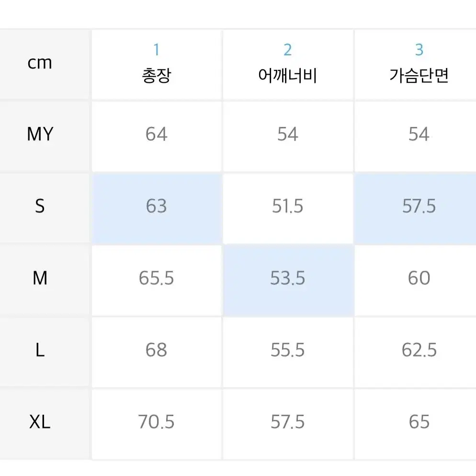The height and width of the screenshot is (476, 476).
Task: Select the highlighted 57.5 chest cell in S row
Action: click(415, 208)
